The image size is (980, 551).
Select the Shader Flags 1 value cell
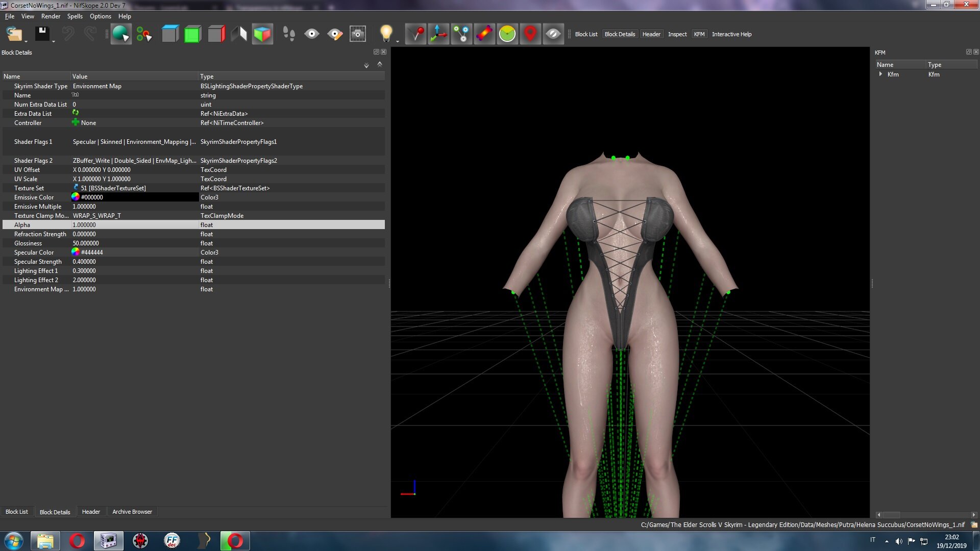coord(134,142)
